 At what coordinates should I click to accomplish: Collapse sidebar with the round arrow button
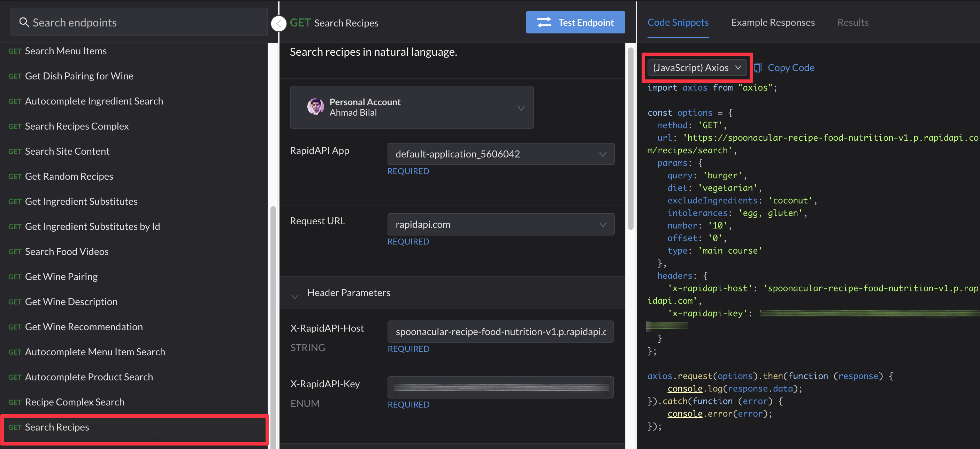(279, 24)
